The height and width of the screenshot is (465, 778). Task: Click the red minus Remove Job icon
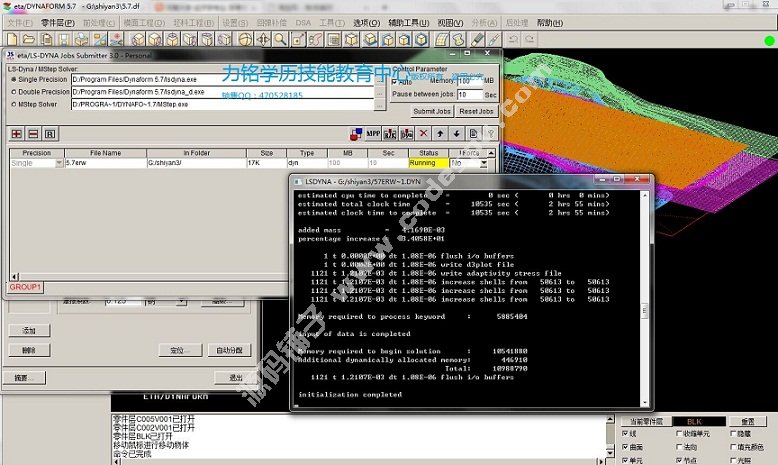(33, 134)
